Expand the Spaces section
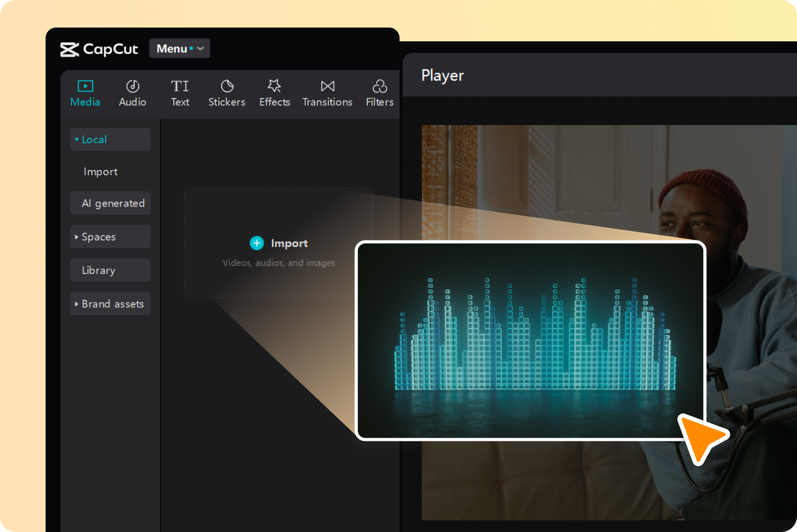Screen dimensions: 797x532 point(110,237)
